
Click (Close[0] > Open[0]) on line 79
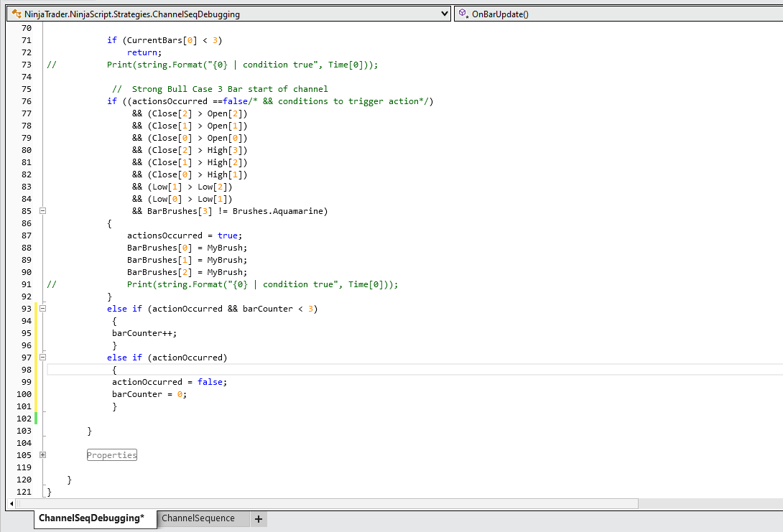click(198, 138)
